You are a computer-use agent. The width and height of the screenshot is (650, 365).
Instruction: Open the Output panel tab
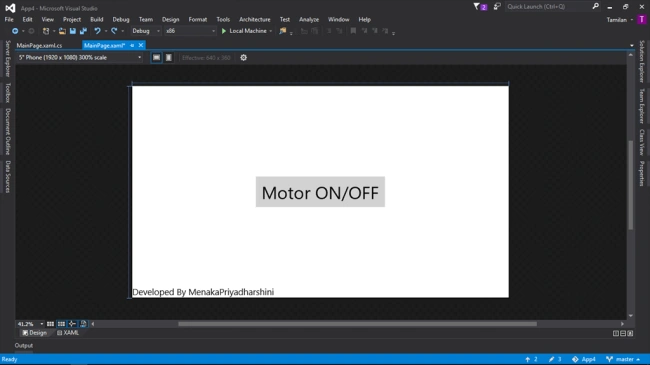(x=24, y=346)
